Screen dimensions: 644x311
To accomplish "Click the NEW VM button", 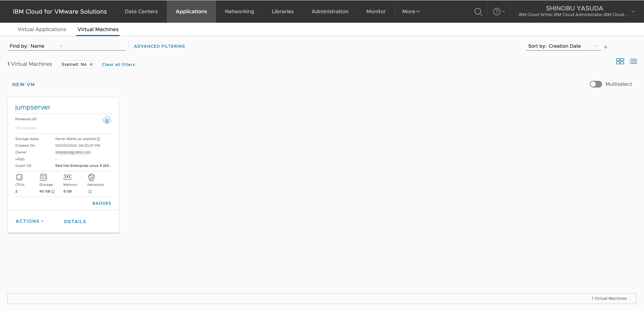I will (23, 84).
